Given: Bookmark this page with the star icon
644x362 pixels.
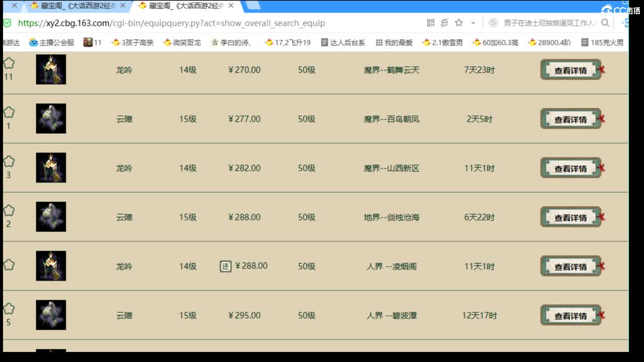Looking at the screenshot, I should 459,23.
